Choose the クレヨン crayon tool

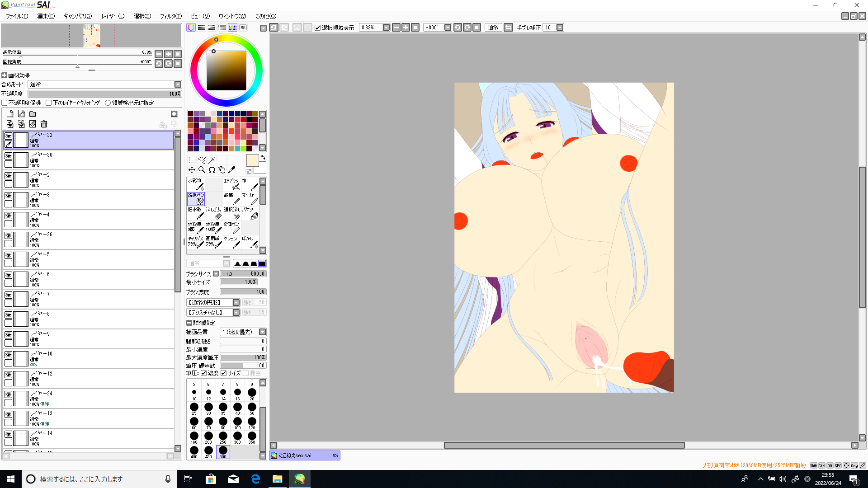(x=232, y=242)
